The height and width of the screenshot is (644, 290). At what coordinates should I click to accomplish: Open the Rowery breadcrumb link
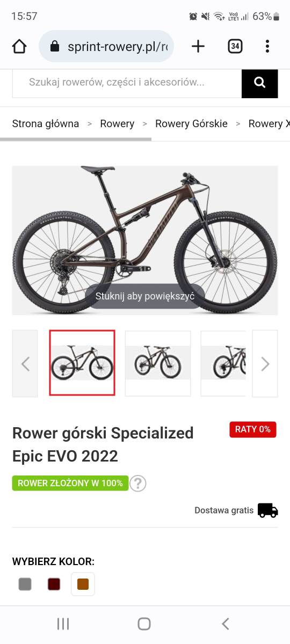(117, 123)
